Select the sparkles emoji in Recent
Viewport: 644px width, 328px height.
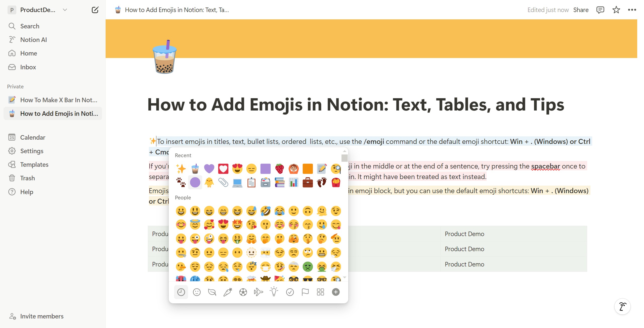(181, 169)
